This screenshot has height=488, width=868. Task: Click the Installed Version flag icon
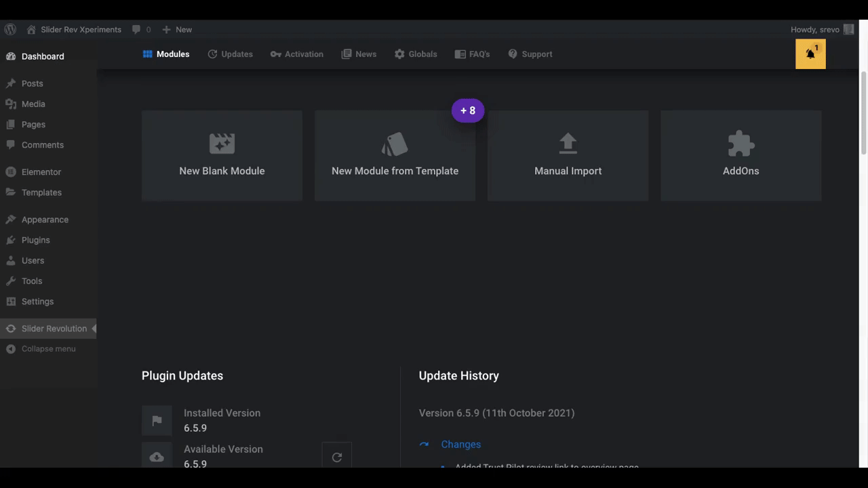[157, 420]
